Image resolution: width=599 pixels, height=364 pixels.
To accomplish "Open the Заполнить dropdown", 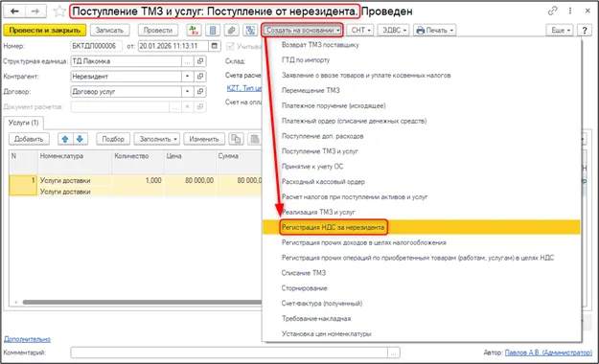I will point(157,139).
